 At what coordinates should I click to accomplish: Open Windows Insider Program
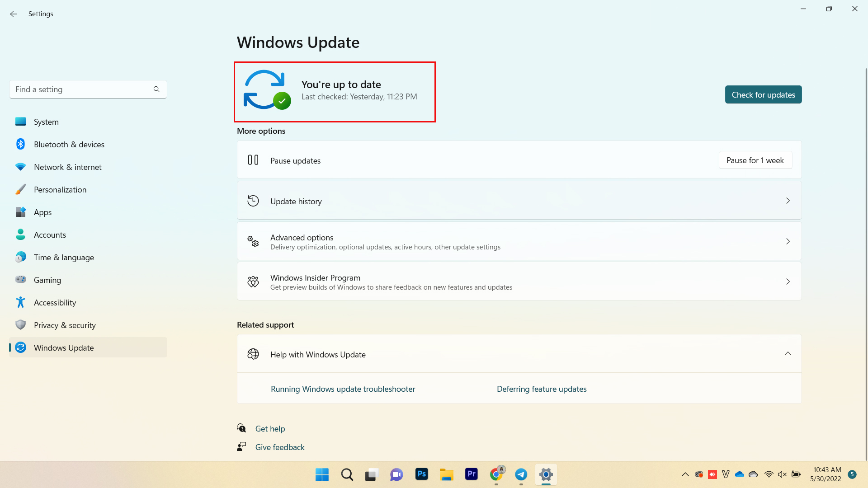pos(519,281)
